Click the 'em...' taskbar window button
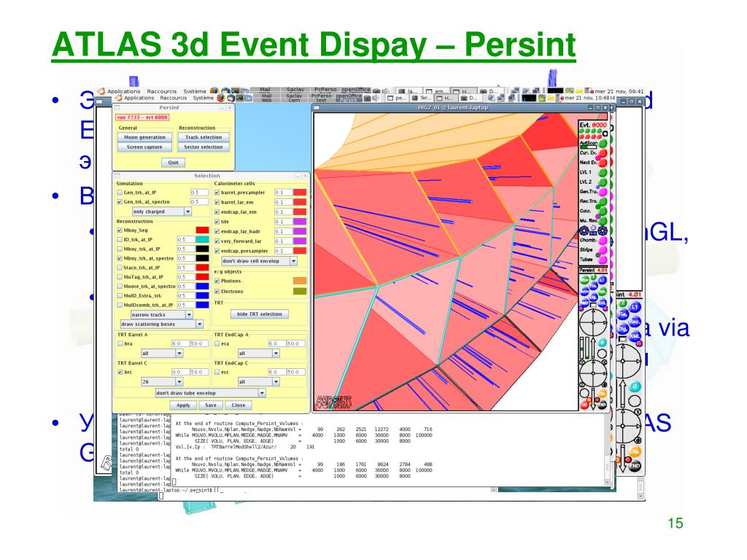 (x=436, y=91)
